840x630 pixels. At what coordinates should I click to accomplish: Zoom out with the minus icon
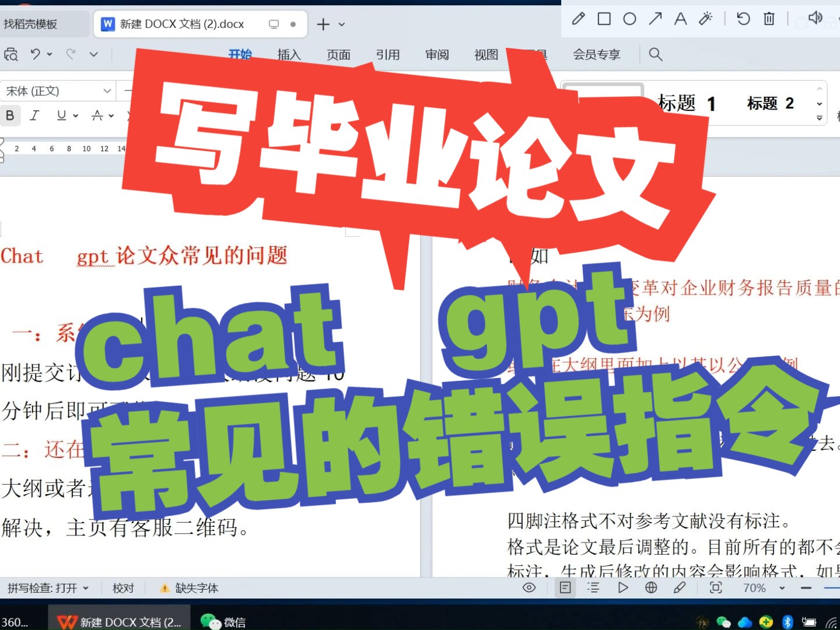click(x=806, y=587)
